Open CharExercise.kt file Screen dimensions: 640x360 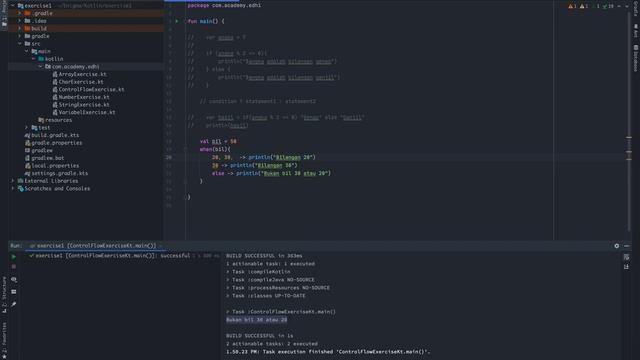pos(81,82)
